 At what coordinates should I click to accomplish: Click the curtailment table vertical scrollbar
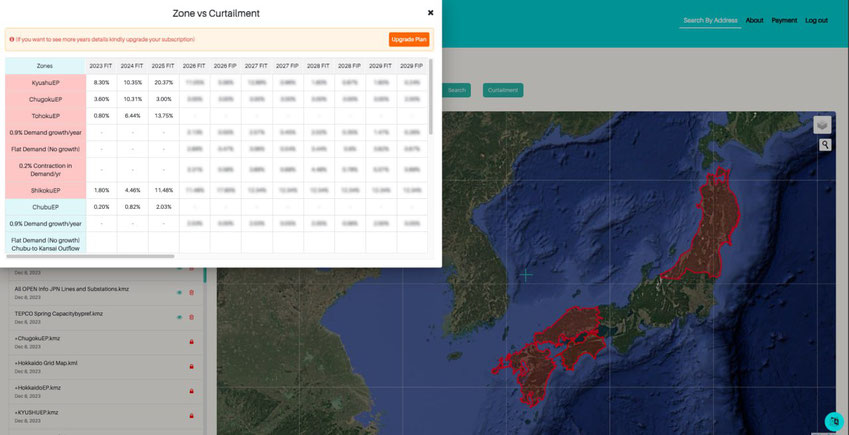(x=430, y=96)
